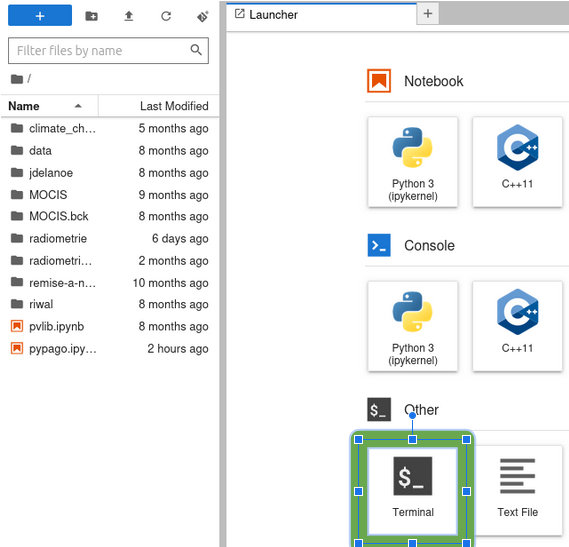Create a new folder with the folder-plus icon

pos(91,16)
